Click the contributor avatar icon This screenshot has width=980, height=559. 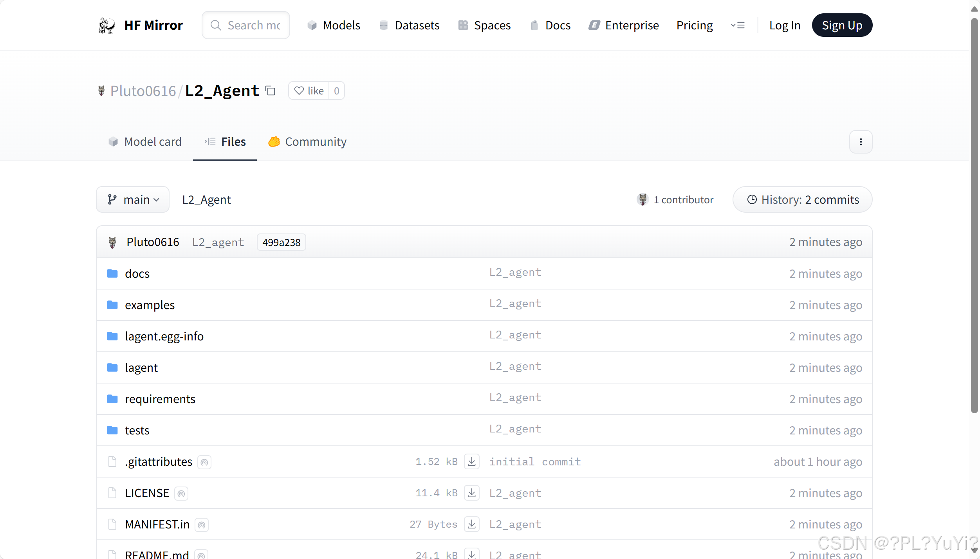[642, 199]
